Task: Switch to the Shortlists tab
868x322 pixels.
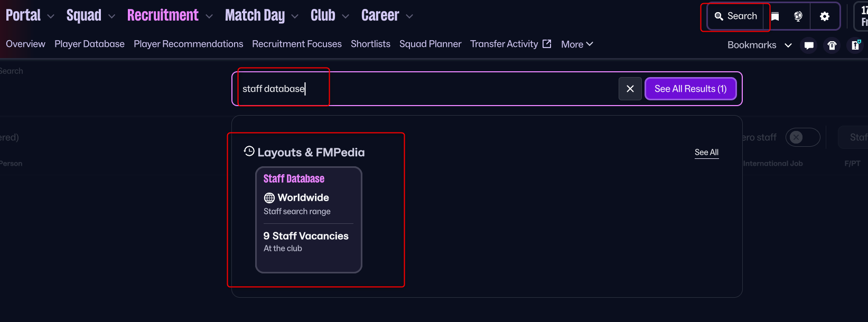Action: tap(370, 44)
